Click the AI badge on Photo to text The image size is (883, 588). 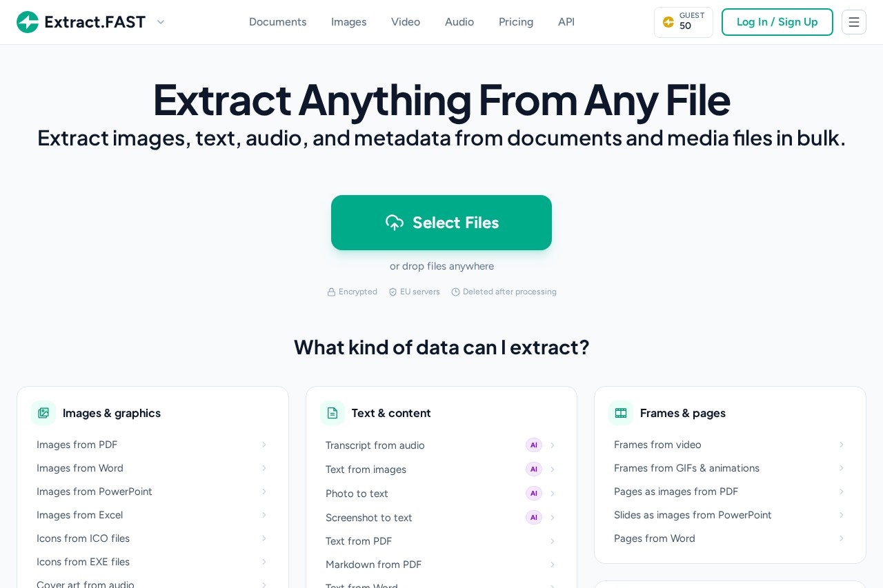534,494
